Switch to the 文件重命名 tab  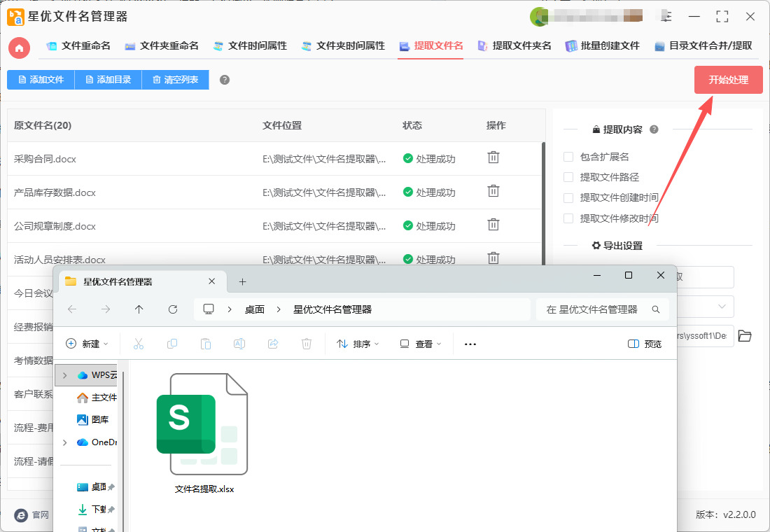coord(78,46)
